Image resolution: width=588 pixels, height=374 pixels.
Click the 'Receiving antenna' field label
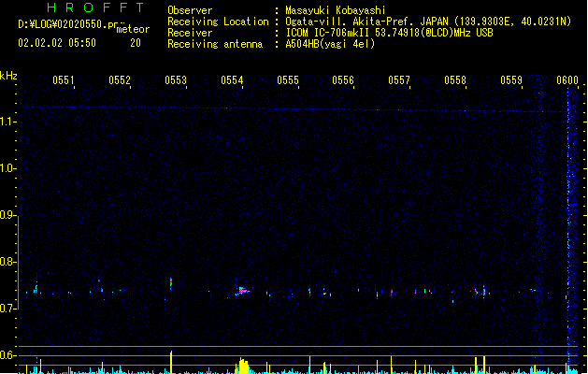tap(215, 44)
